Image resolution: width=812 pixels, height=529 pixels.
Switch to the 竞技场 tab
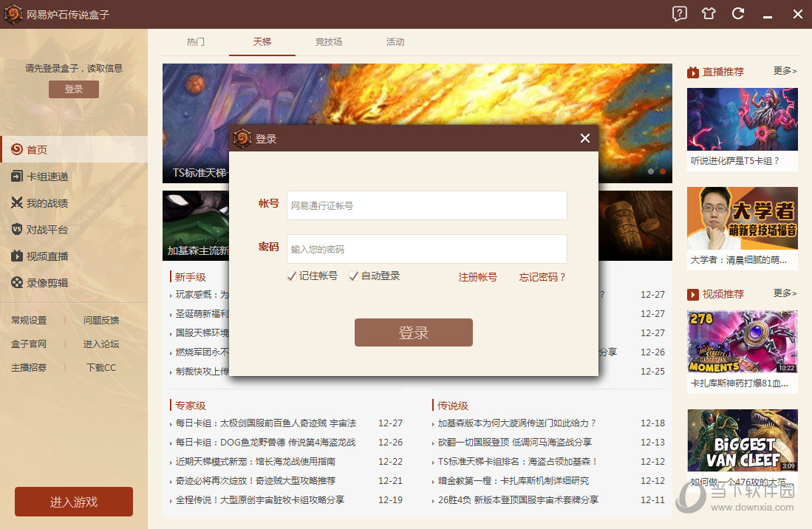coord(328,42)
